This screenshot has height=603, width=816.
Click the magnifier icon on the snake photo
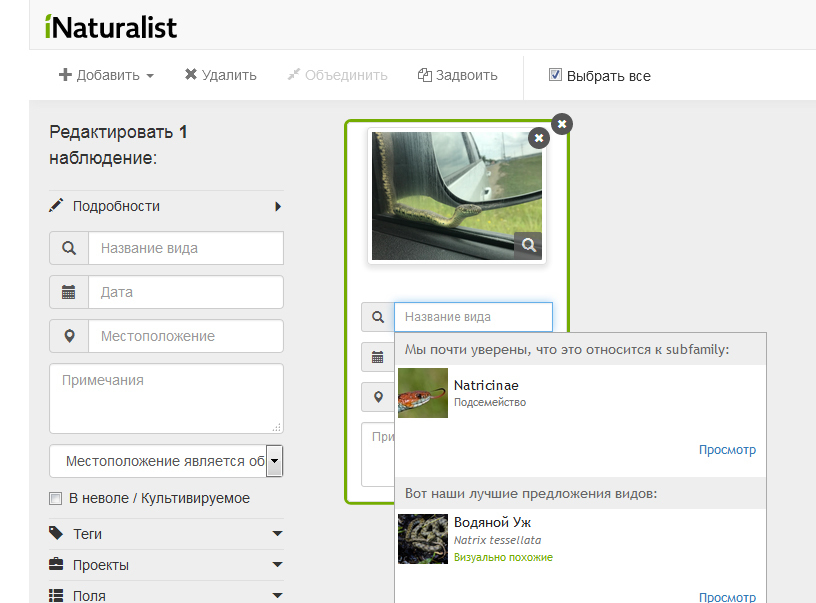528,244
